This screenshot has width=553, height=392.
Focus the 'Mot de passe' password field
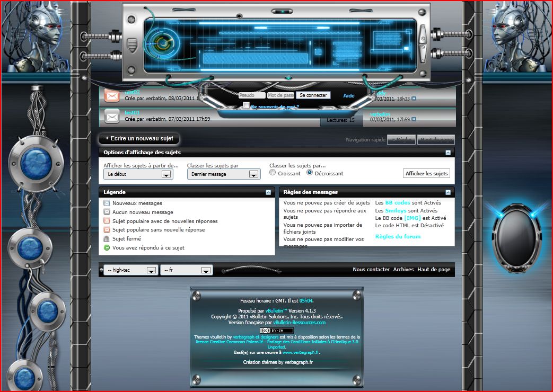click(280, 95)
